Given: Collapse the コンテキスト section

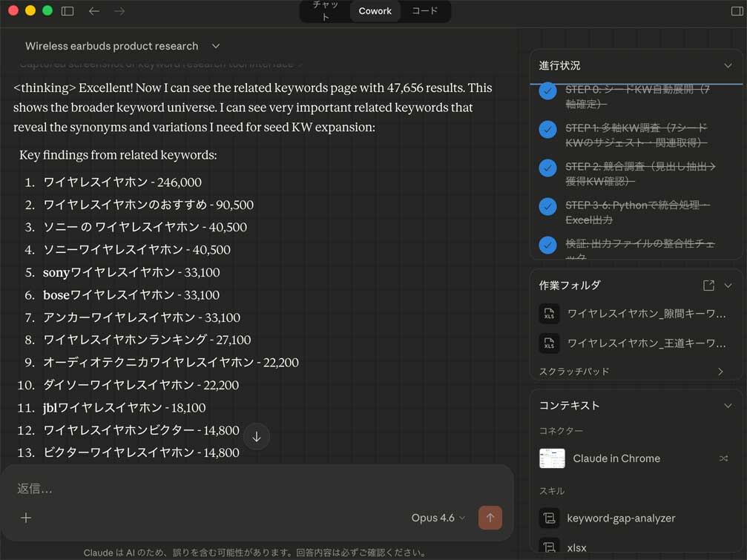Looking at the screenshot, I should (x=728, y=406).
